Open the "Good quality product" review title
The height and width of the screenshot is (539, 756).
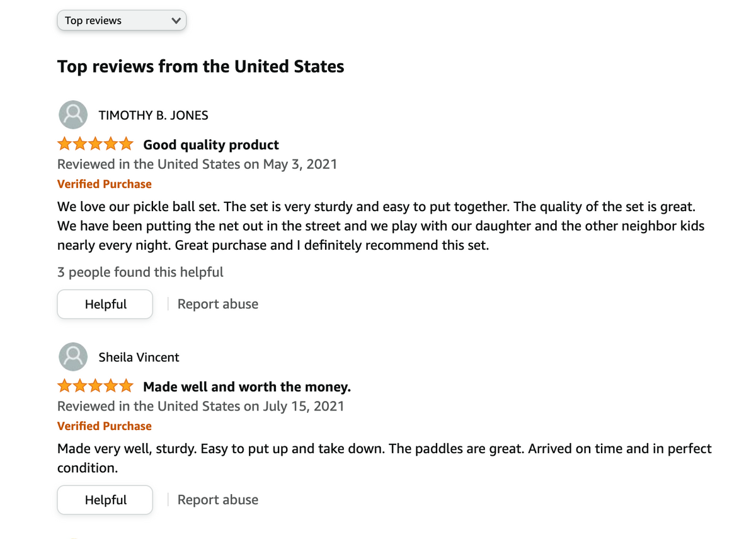tap(211, 145)
